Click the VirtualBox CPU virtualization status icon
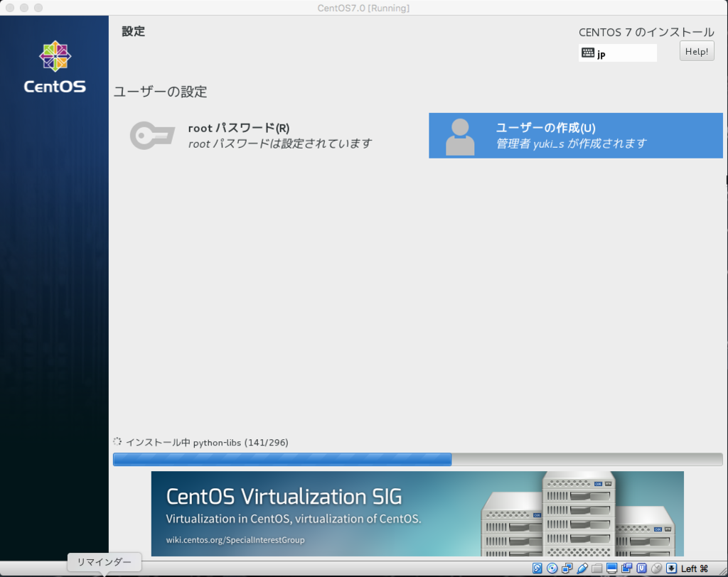Image resolution: width=728 pixels, height=577 pixels. click(x=642, y=568)
